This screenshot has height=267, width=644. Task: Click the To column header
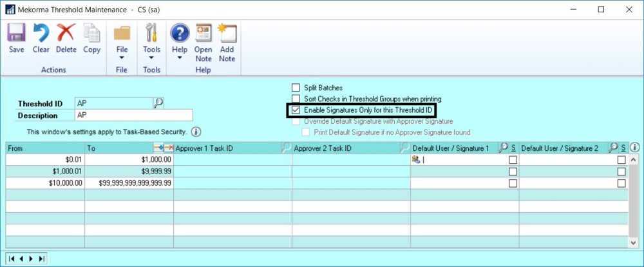click(119, 148)
